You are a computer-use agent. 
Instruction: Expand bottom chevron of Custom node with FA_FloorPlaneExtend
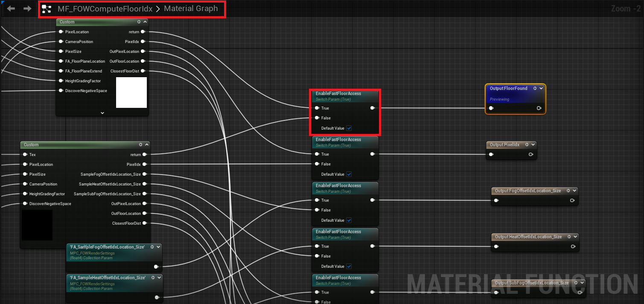[x=102, y=113]
